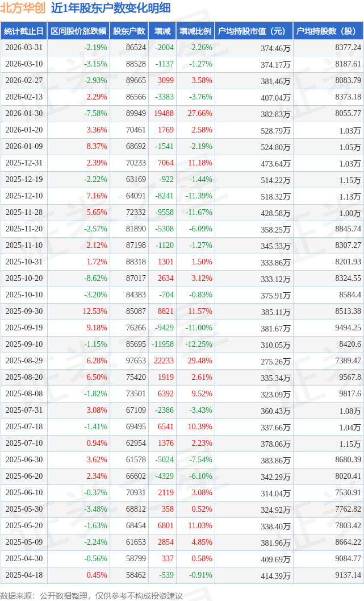Click the 数据来源 disclaimer footer text

tap(91, 595)
